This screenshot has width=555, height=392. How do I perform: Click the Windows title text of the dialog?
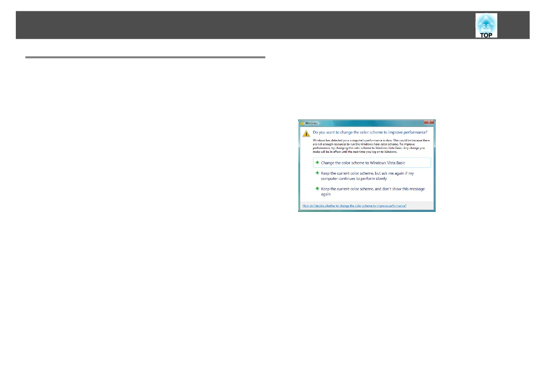coord(311,123)
